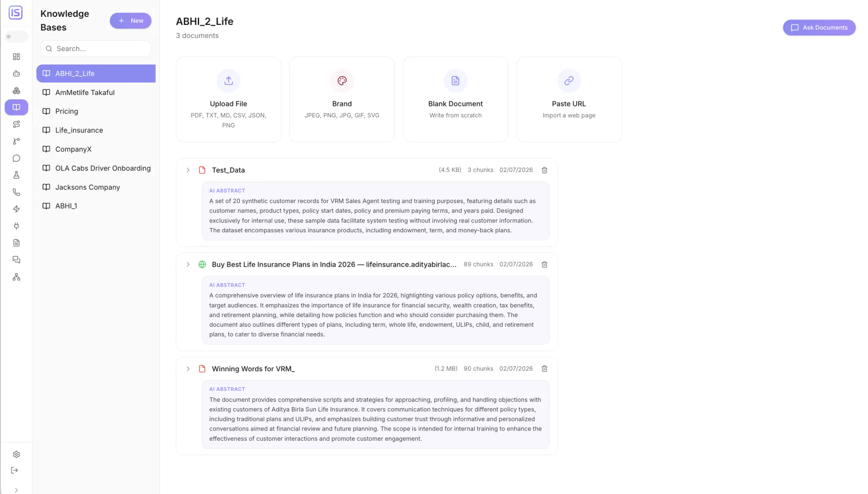Choose the Brand image upload card
The width and height of the screenshot is (868, 494).
point(342,99)
